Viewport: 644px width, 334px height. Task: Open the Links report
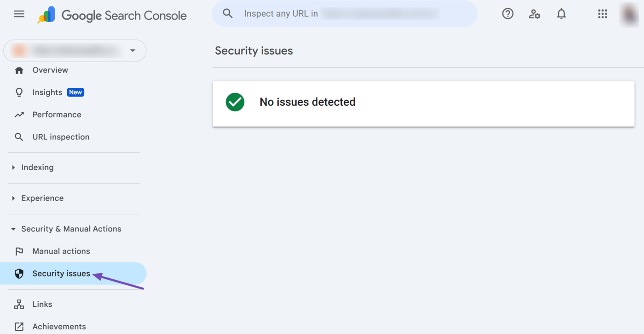(42, 305)
